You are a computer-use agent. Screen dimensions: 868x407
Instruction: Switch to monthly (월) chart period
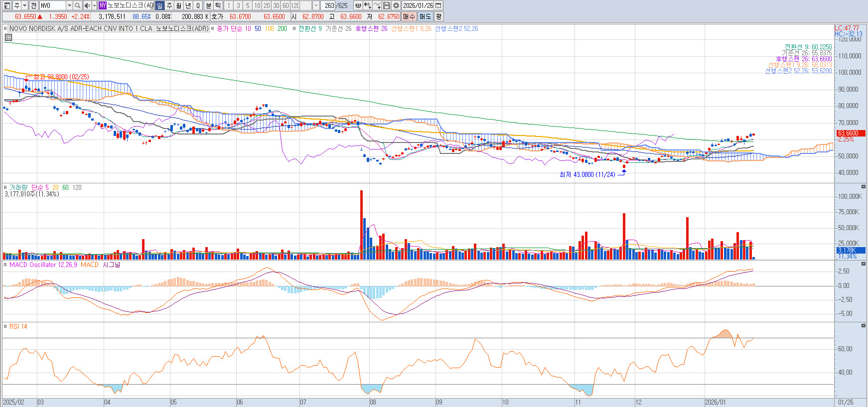tap(178, 5)
